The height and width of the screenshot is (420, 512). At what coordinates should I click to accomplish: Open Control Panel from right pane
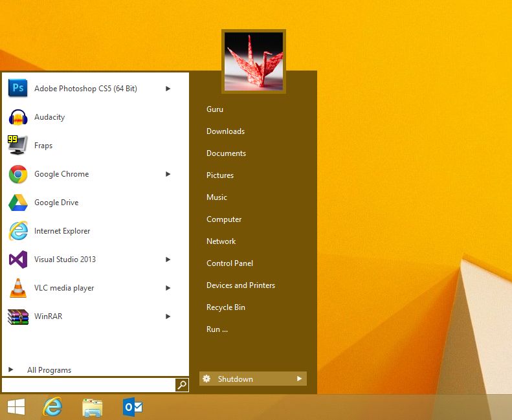[230, 263]
